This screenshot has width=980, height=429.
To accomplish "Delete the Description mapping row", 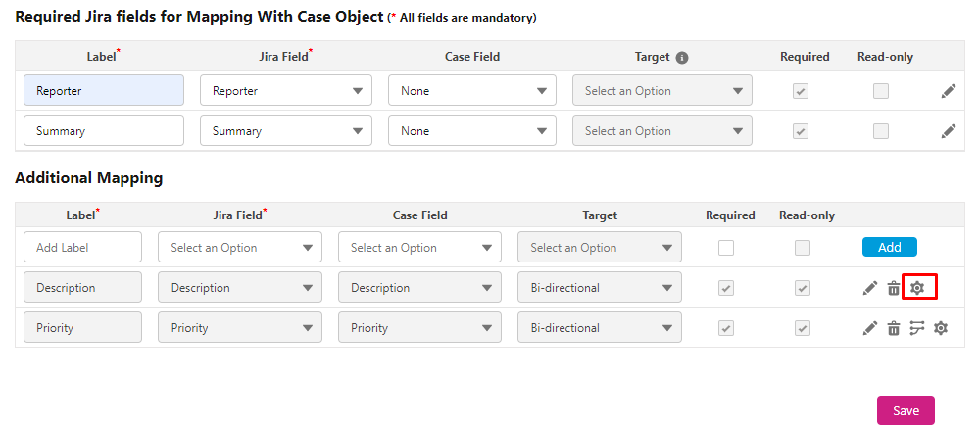I will coord(894,288).
